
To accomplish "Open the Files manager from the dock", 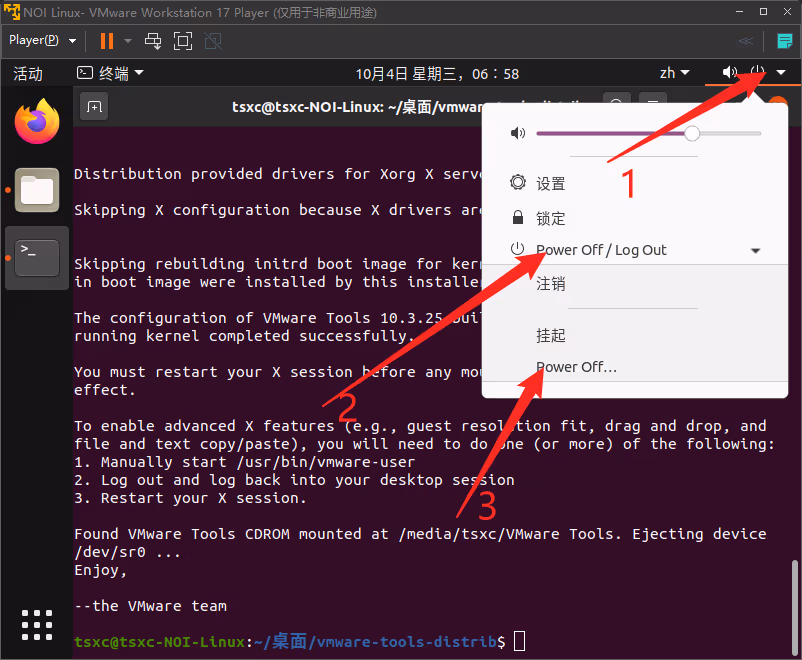I will pyautogui.click(x=37, y=189).
